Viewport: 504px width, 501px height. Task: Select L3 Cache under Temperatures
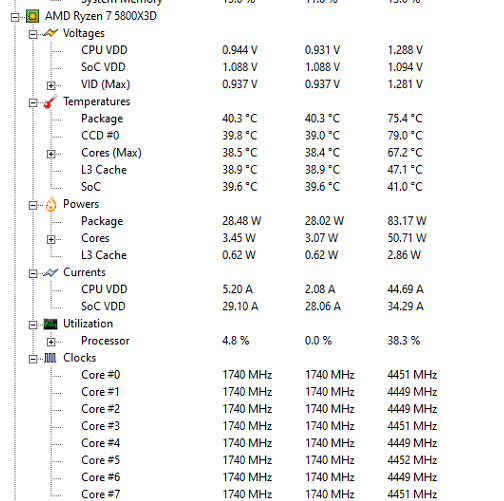104,170
